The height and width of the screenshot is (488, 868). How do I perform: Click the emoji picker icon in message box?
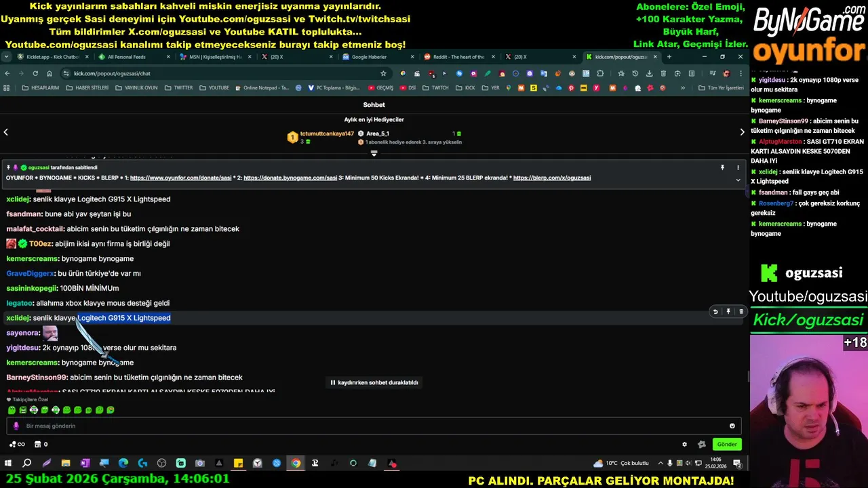pos(732,426)
